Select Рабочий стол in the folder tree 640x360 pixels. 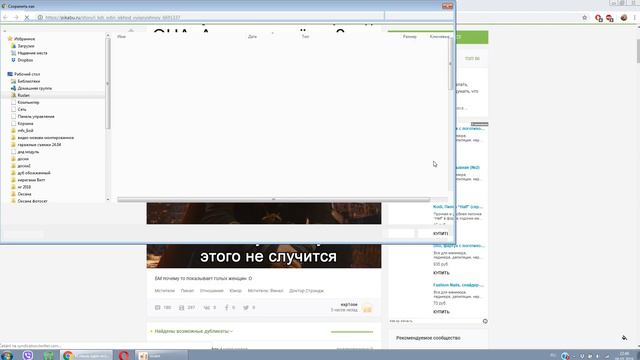pos(27,74)
